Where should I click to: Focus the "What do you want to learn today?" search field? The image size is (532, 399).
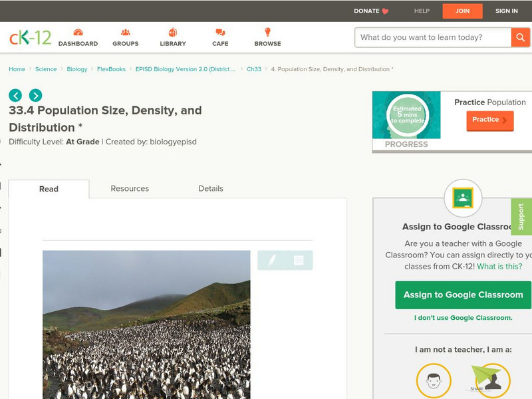[433, 37]
